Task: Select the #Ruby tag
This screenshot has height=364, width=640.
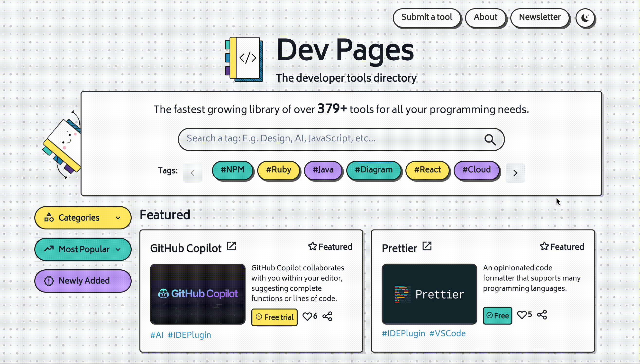Action: (x=278, y=170)
